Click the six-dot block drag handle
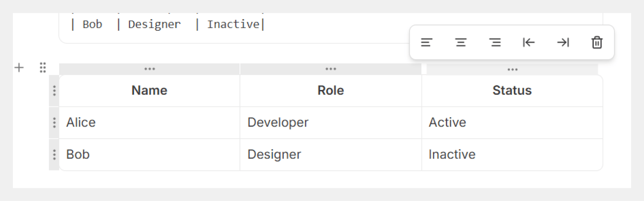This screenshot has width=644, height=201. pos(43,68)
